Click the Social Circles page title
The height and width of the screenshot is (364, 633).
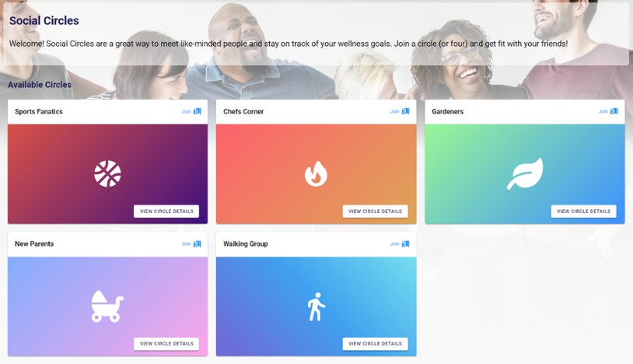(44, 20)
